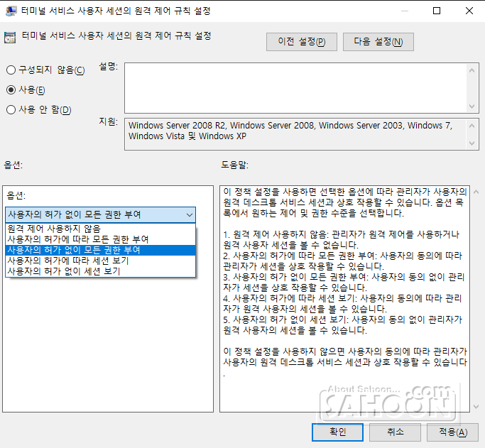
Task: Click the up arrow of the 설명 box scrollbar
Action: [473, 70]
